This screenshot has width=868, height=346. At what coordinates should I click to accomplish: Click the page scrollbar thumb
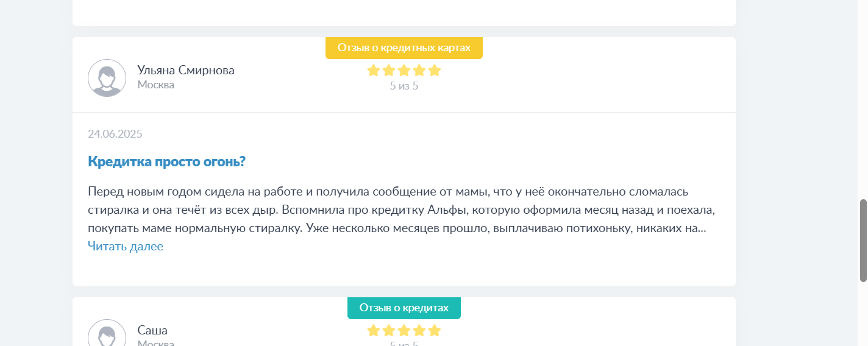coord(863,241)
